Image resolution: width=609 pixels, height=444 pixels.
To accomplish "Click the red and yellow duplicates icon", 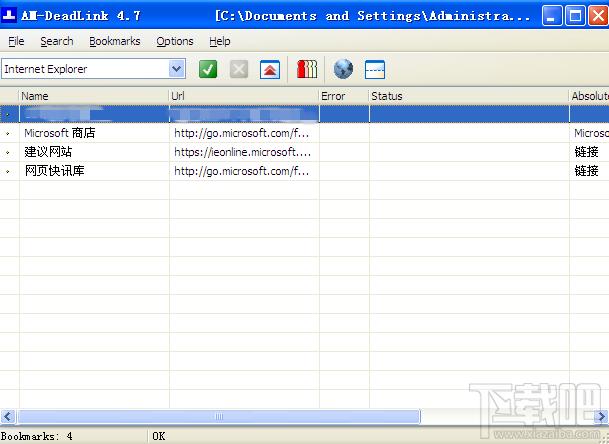I will coord(307,70).
